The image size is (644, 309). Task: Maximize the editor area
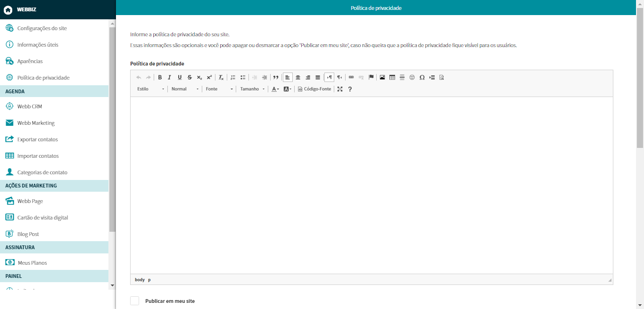pos(340,89)
